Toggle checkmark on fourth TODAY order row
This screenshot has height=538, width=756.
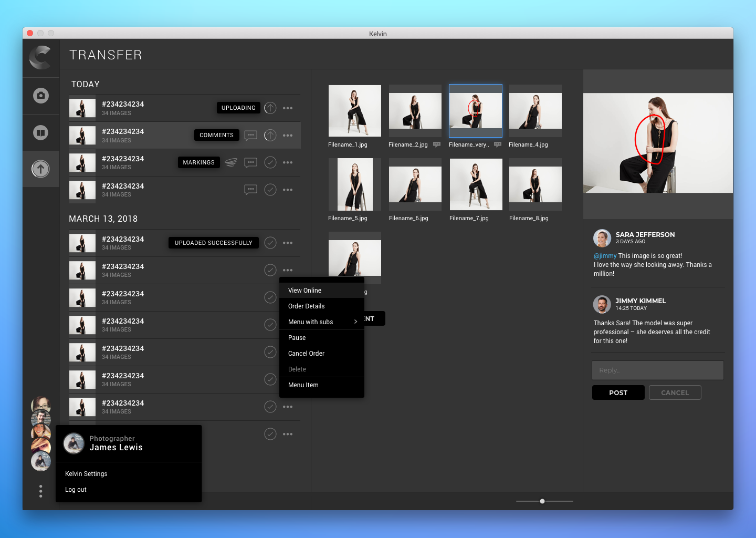(270, 190)
